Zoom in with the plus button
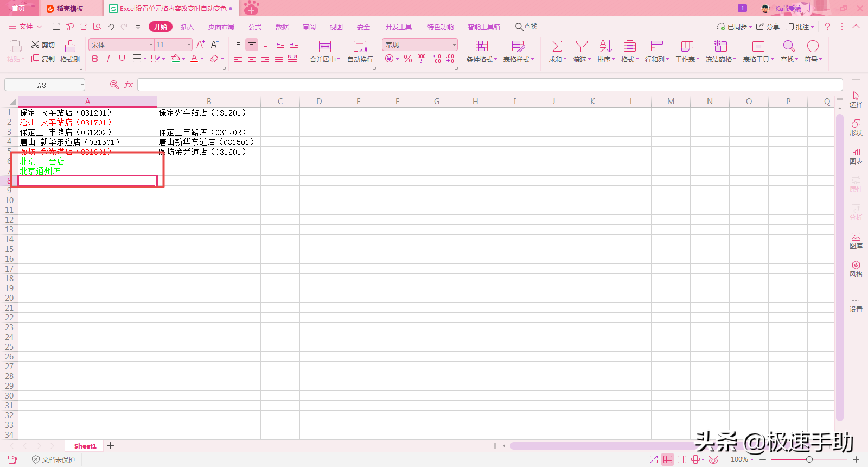The height and width of the screenshot is (467, 868). click(x=856, y=459)
